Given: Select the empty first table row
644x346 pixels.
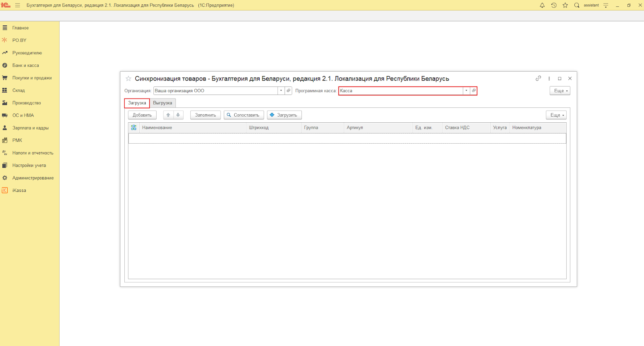Looking at the screenshot, I should coord(347,138).
